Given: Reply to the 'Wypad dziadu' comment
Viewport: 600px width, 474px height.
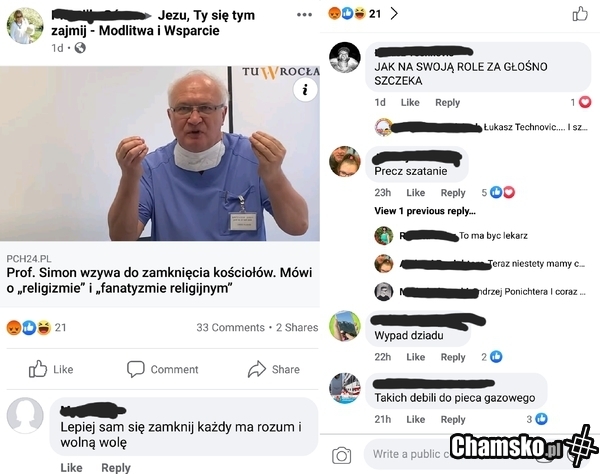Looking at the screenshot, I should 453,357.
